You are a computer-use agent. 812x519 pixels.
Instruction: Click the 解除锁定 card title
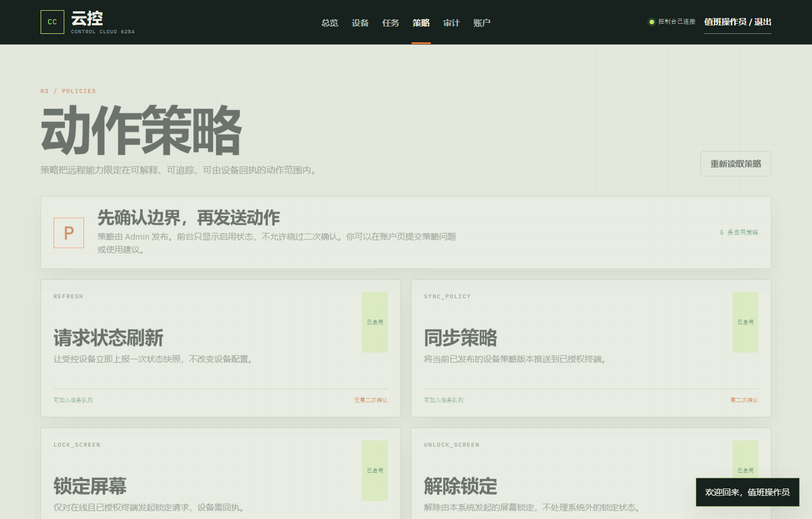click(x=461, y=486)
